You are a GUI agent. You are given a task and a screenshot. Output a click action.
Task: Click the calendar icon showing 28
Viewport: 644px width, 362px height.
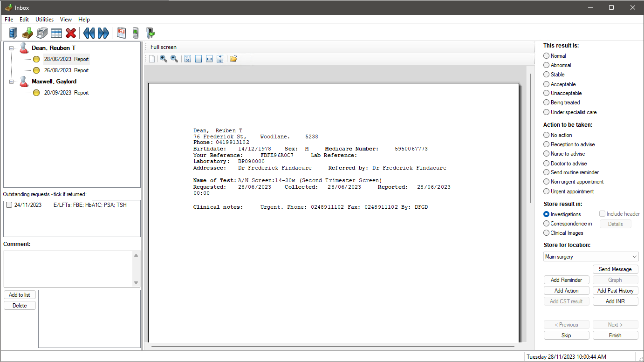[121, 33]
